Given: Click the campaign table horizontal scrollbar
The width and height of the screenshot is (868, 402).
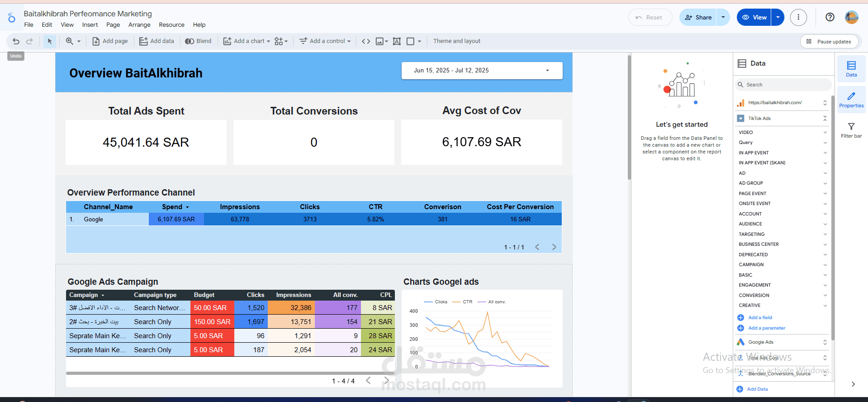Looking at the screenshot, I should click(x=230, y=373).
